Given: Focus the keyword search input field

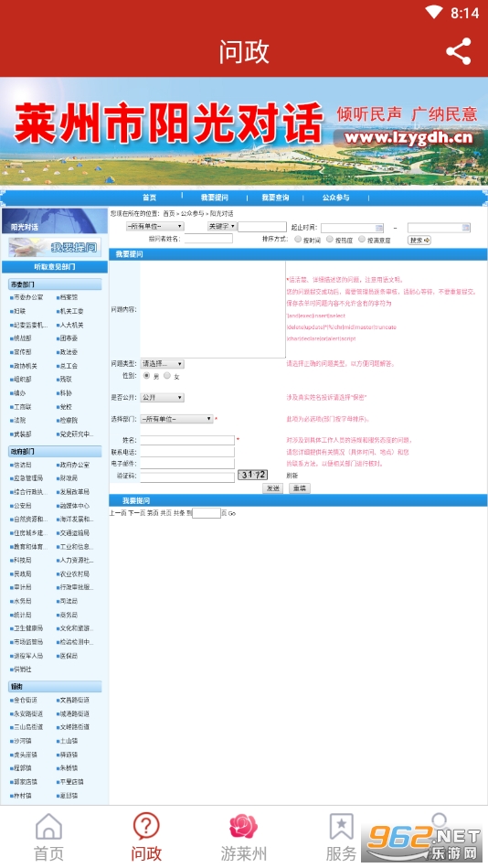Looking at the screenshot, I should [262, 227].
